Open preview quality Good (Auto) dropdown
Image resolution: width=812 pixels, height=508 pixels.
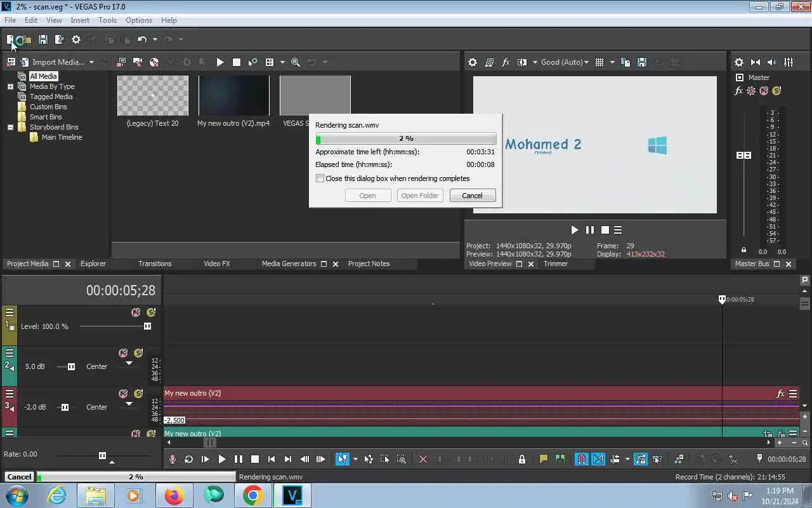(x=565, y=62)
